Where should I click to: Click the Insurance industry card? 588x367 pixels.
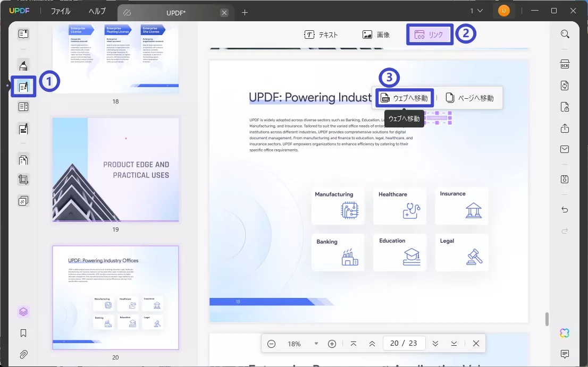click(461, 206)
